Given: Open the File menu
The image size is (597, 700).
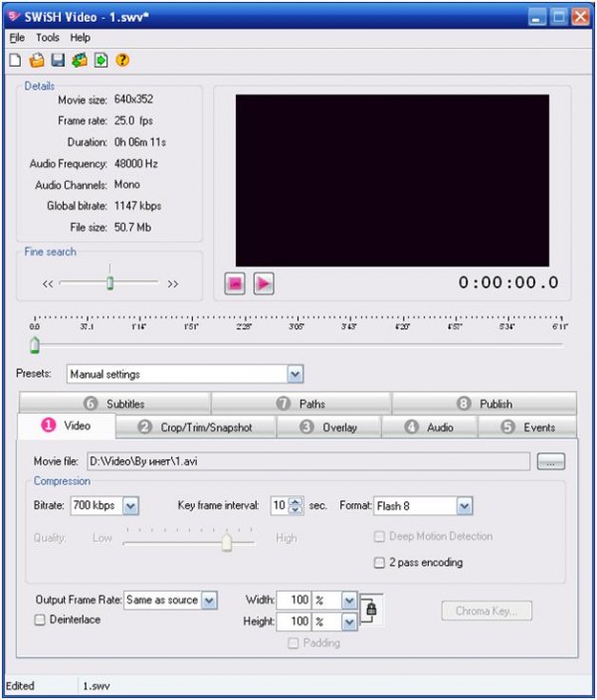Looking at the screenshot, I should (x=17, y=38).
